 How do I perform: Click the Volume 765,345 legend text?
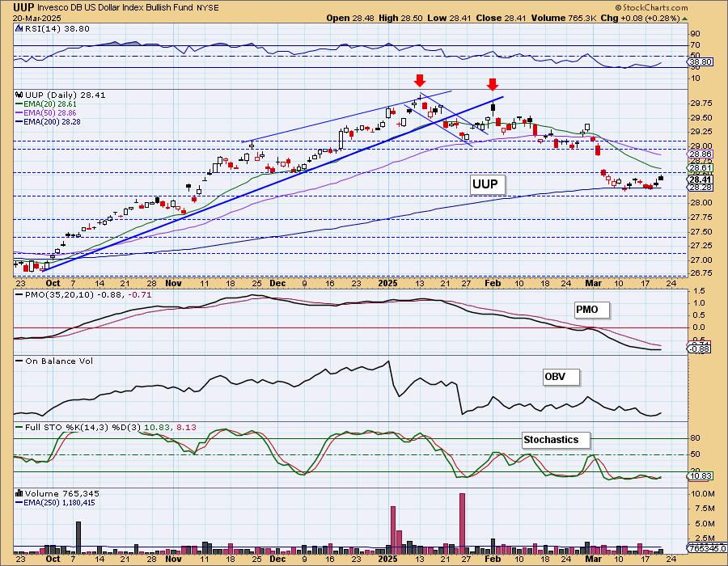point(61,493)
